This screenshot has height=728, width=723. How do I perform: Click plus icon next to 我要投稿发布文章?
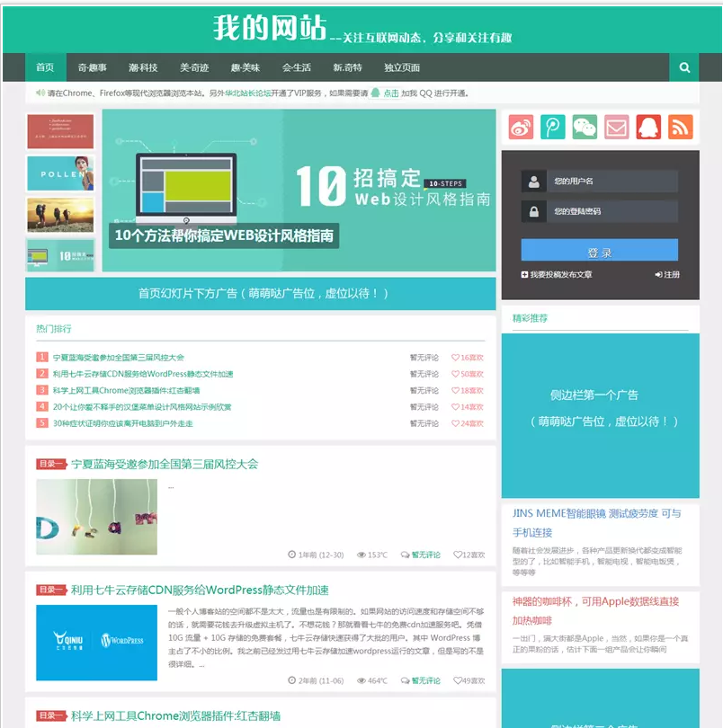524,274
